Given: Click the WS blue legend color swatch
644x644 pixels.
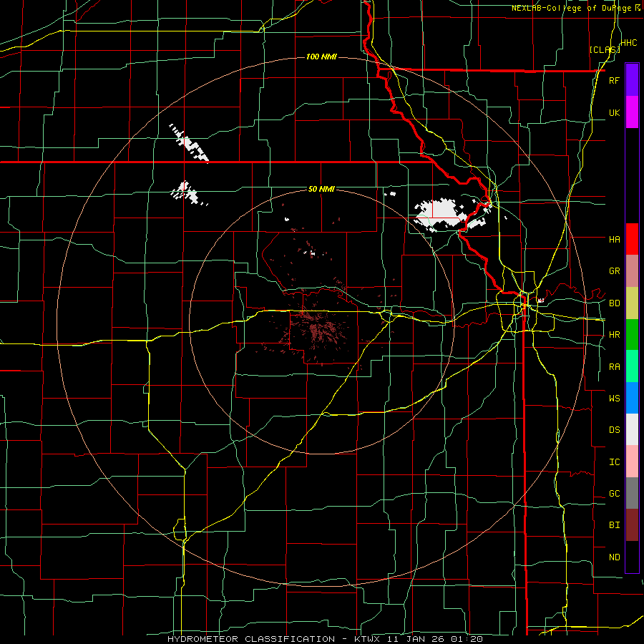Looking at the screenshot, I should point(632,398).
